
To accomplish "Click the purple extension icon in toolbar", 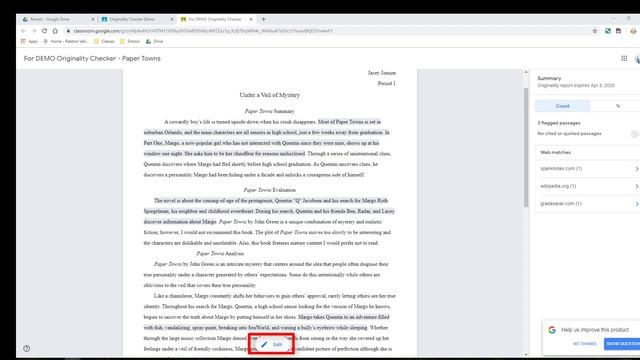I will (618, 31).
